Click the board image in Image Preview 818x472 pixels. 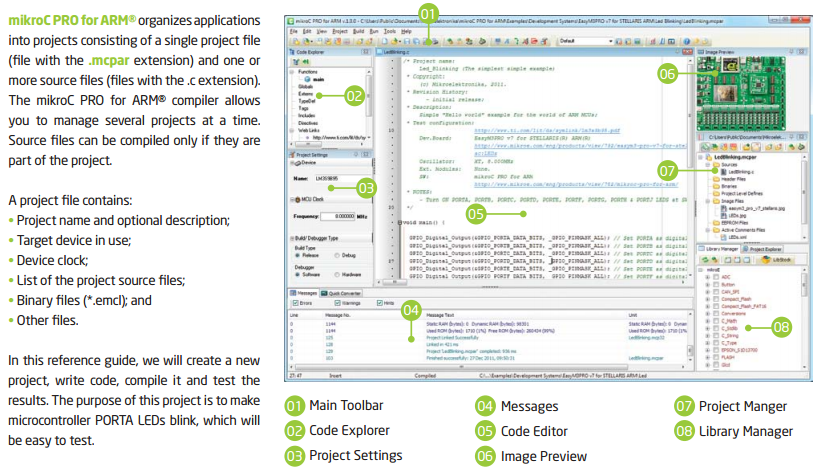(741, 93)
